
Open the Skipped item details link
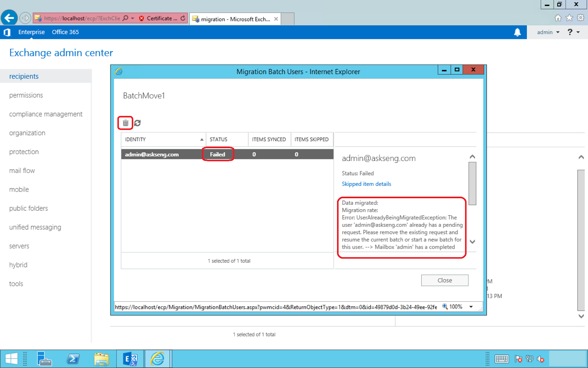[366, 184]
